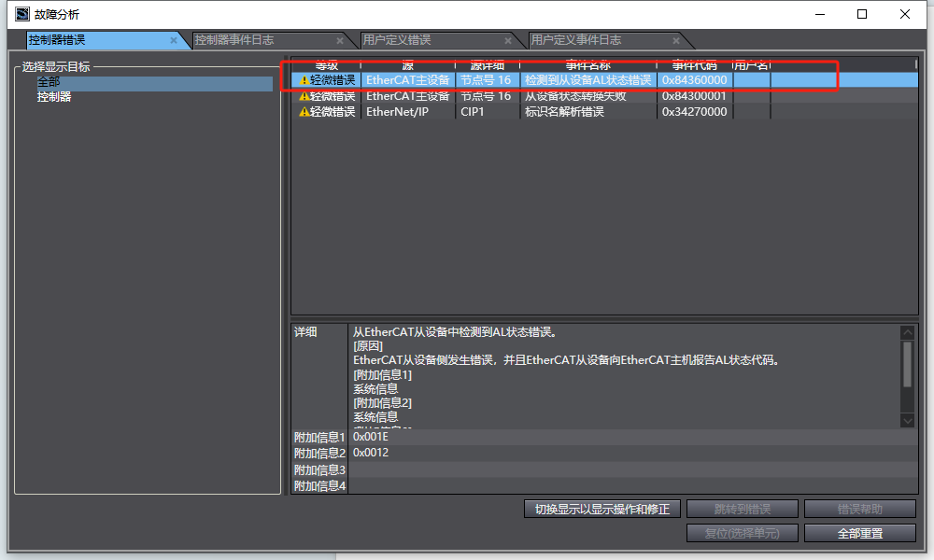This screenshot has height=560, width=934.
Task: Close the 用户定义事件日志 tab
Action: (x=675, y=40)
